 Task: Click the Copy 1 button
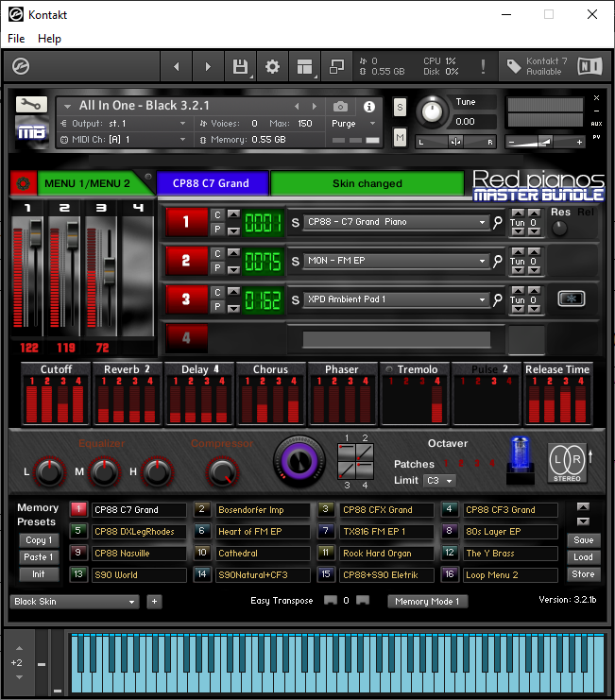(39, 540)
